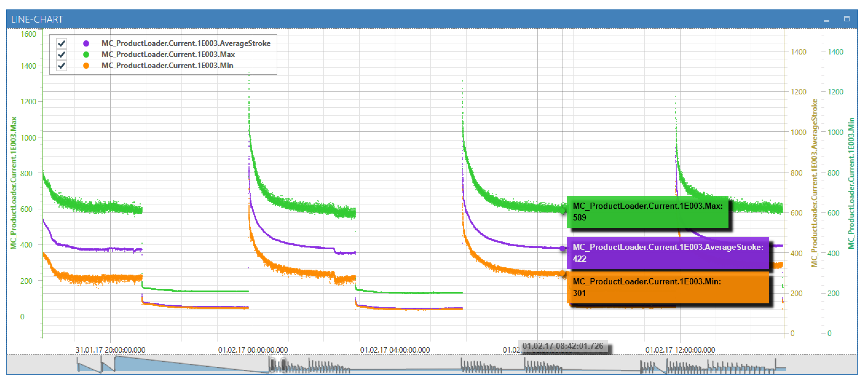
Task: Uncheck the 1E003.Min series checkbox
Action: click(61, 65)
